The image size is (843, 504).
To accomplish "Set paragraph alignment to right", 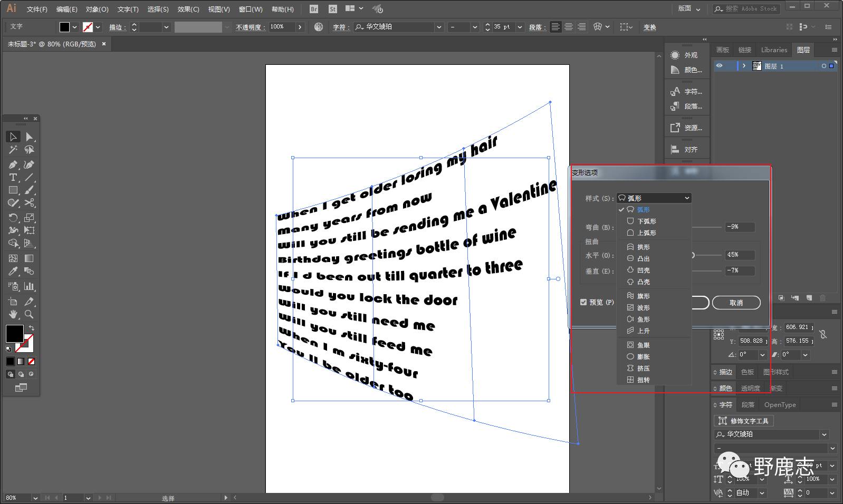I will [581, 27].
